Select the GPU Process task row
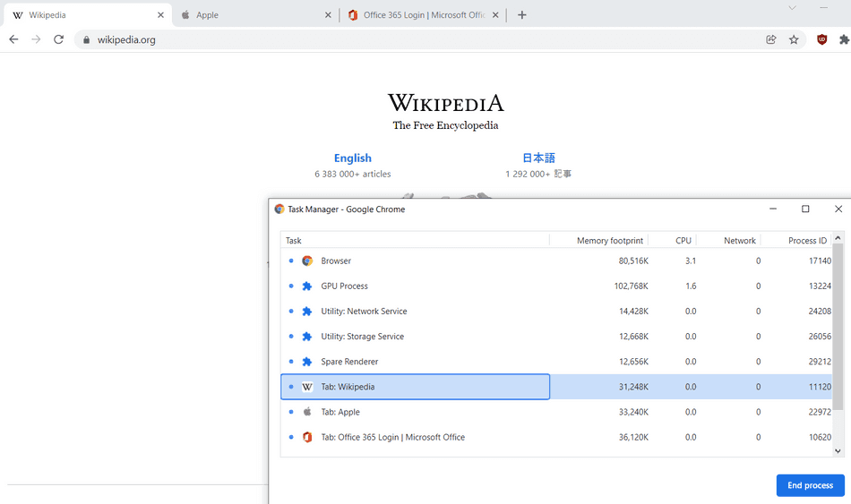The height and width of the screenshot is (504, 851). [556, 286]
